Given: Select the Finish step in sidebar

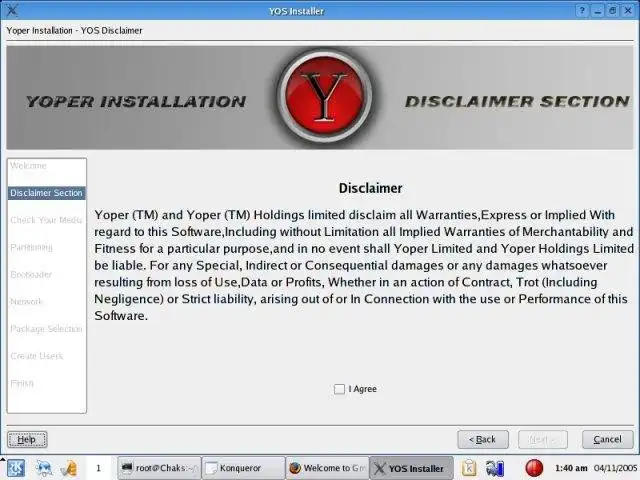Looking at the screenshot, I should coord(22,383).
